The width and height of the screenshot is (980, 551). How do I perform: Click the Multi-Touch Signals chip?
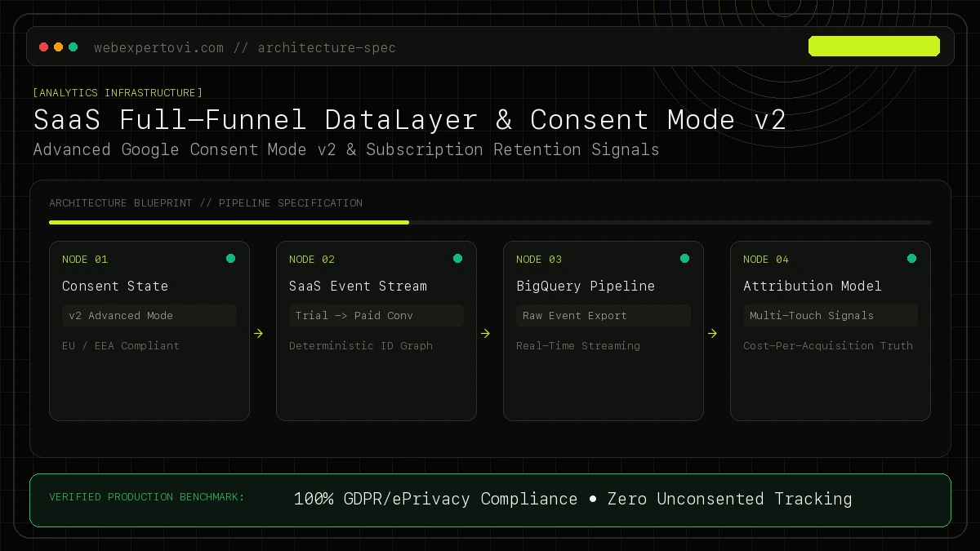tap(831, 316)
